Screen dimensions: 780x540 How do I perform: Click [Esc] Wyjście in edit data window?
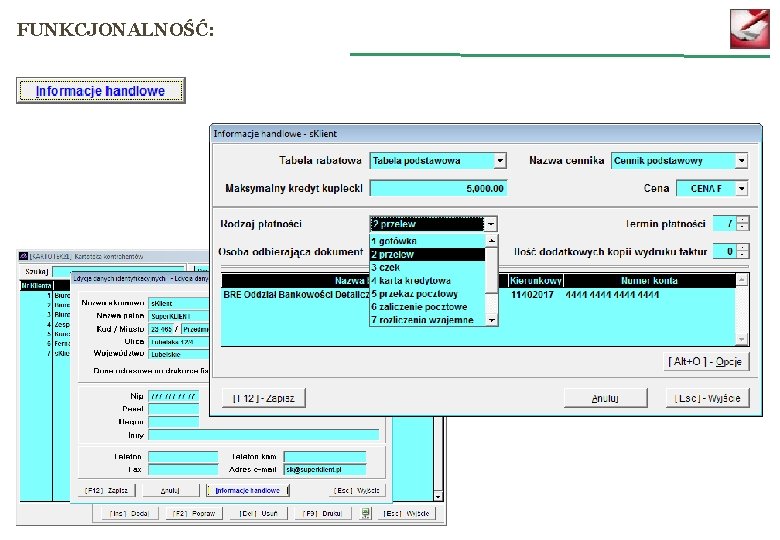[x=357, y=490]
